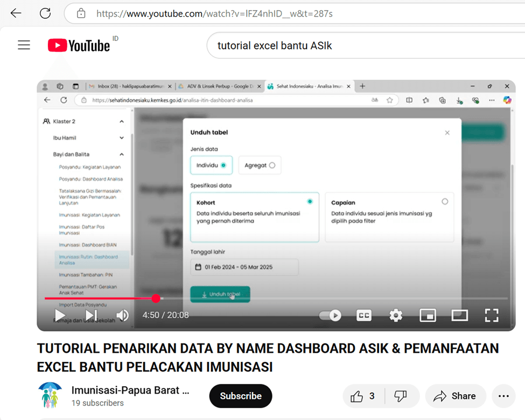This screenshot has width=525, height=420.
Task: Switch to miniplayer mode
Action: tap(428, 315)
